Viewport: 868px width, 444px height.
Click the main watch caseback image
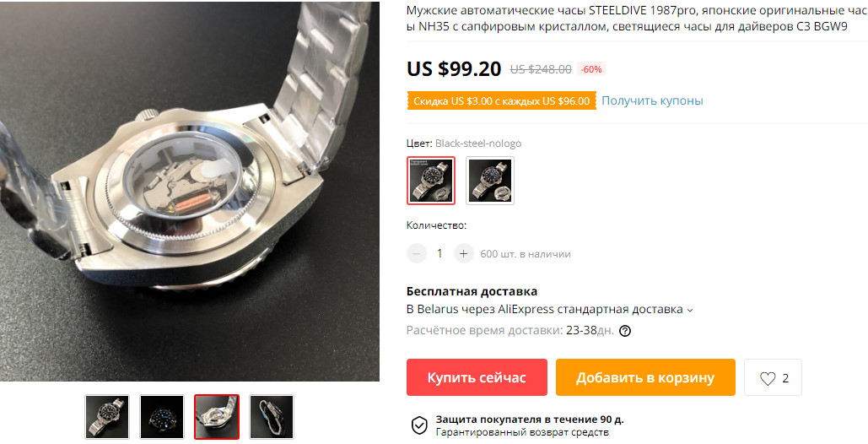point(189,191)
